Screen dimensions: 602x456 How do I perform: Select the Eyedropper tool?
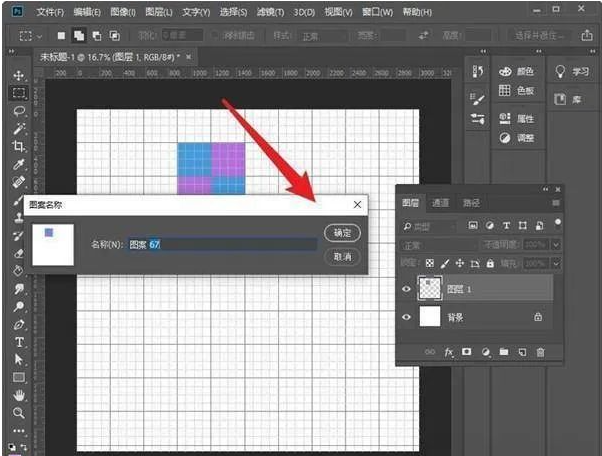pyautogui.click(x=18, y=164)
